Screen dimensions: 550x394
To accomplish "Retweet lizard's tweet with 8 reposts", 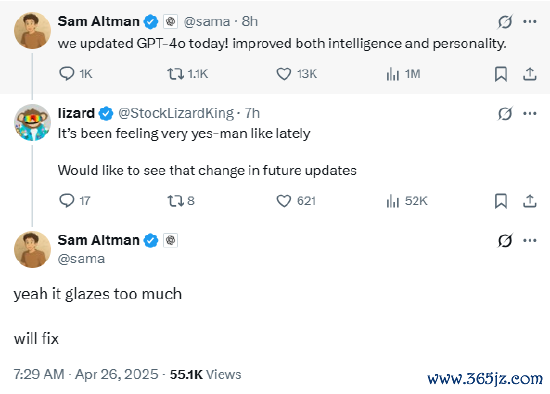I will (x=175, y=201).
